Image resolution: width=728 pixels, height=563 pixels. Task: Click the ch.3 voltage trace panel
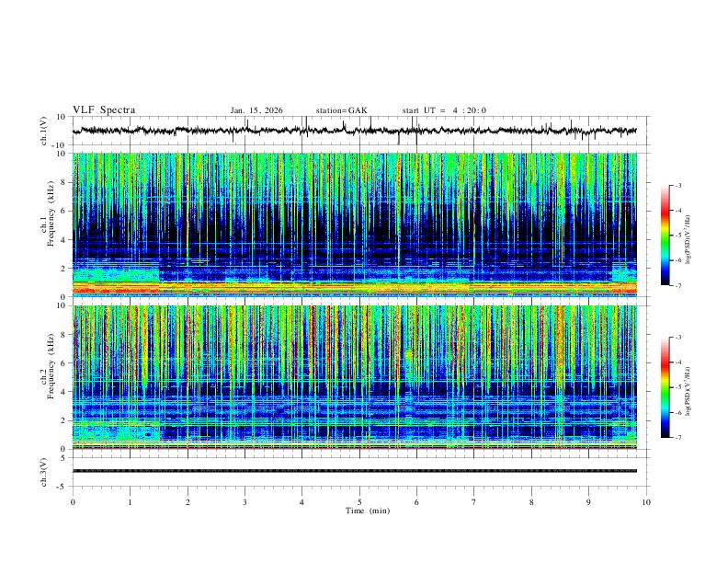pyautogui.click(x=360, y=472)
